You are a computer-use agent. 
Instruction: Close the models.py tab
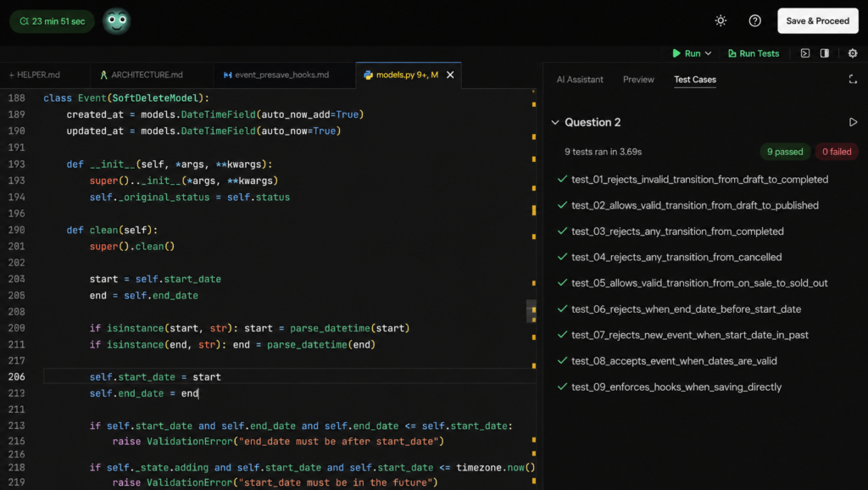[x=450, y=75]
